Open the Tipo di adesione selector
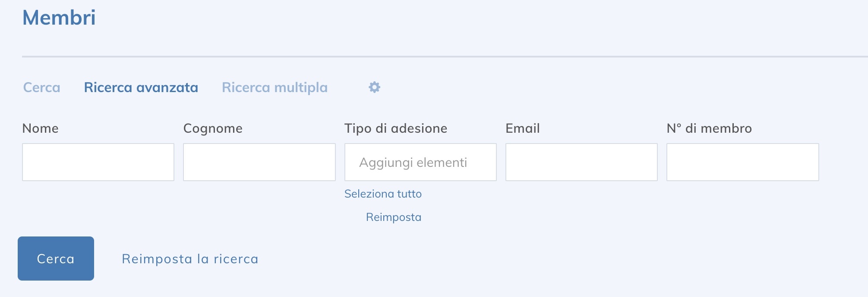Screen dimensions: 868x297 point(420,162)
